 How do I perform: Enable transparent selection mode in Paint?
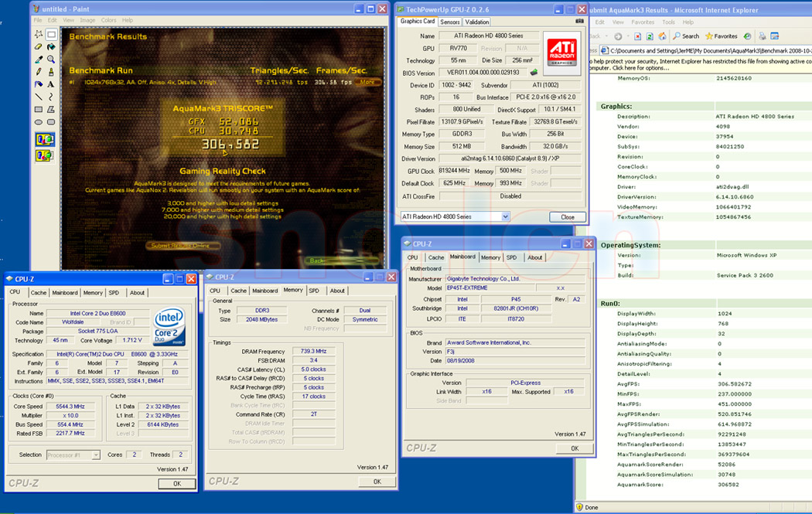click(45, 155)
